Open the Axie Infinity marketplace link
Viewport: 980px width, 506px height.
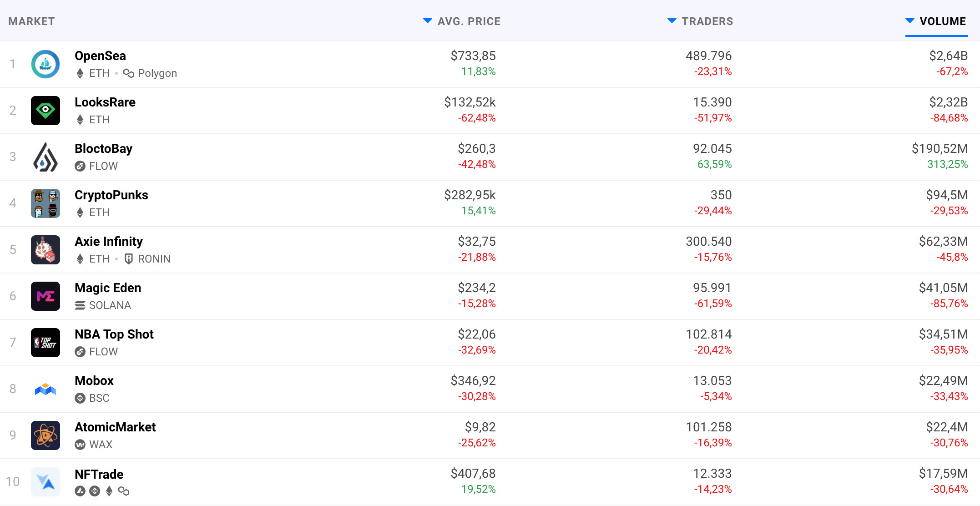pyautogui.click(x=109, y=241)
